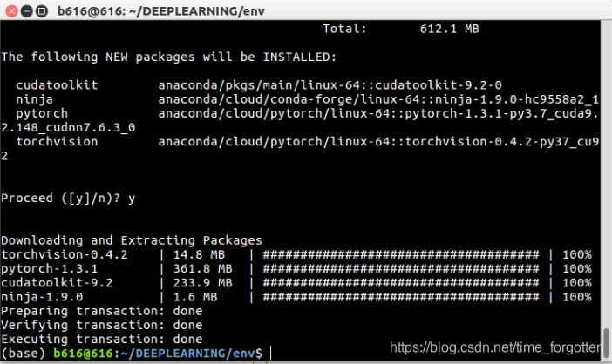Click the torchvision download progress bar
The height and width of the screenshot is (364, 612).
(401, 254)
